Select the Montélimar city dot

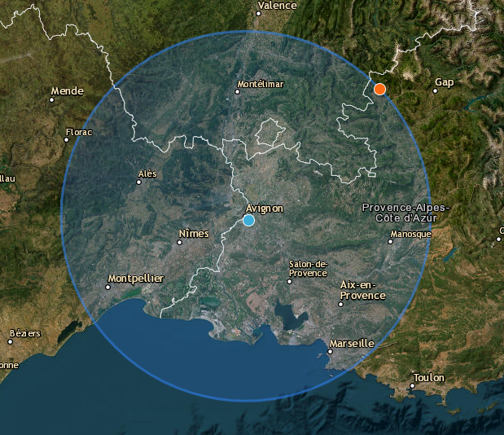point(238,92)
